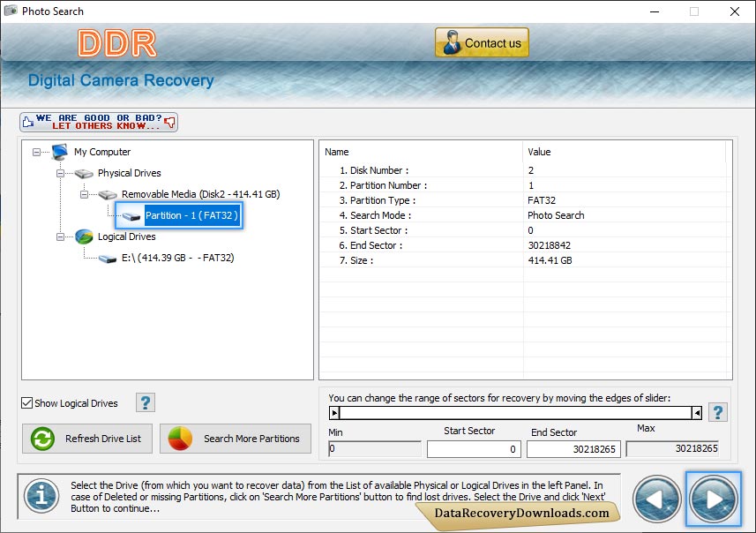This screenshot has height=533, width=756.
Task: Click Search More Partitions button
Action: pos(236,439)
